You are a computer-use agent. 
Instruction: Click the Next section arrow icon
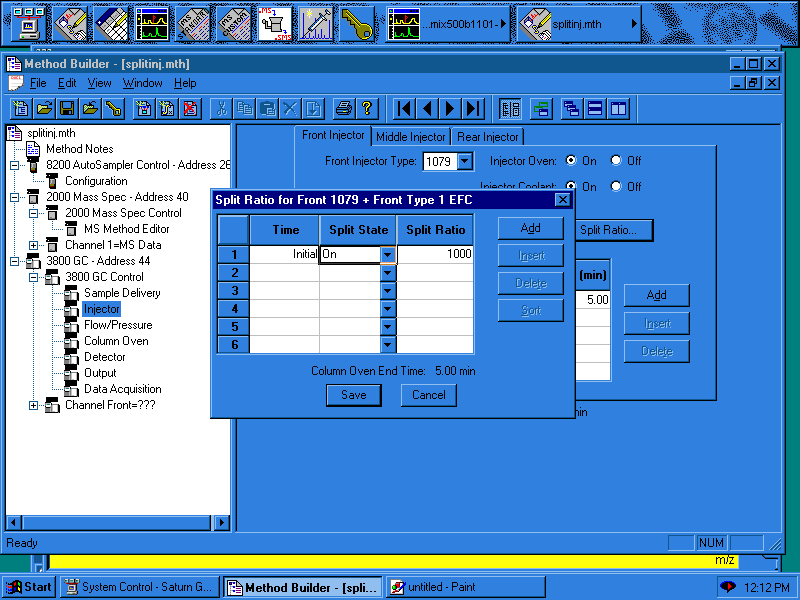pos(450,109)
